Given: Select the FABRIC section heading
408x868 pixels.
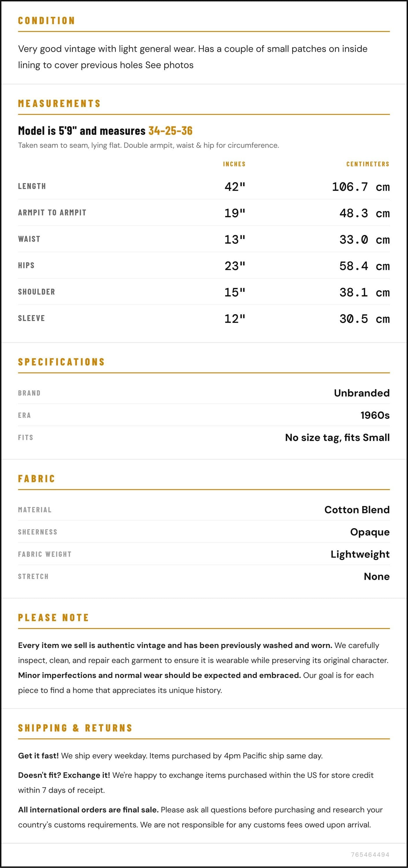Looking at the screenshot, I should [x=36, y=479].
